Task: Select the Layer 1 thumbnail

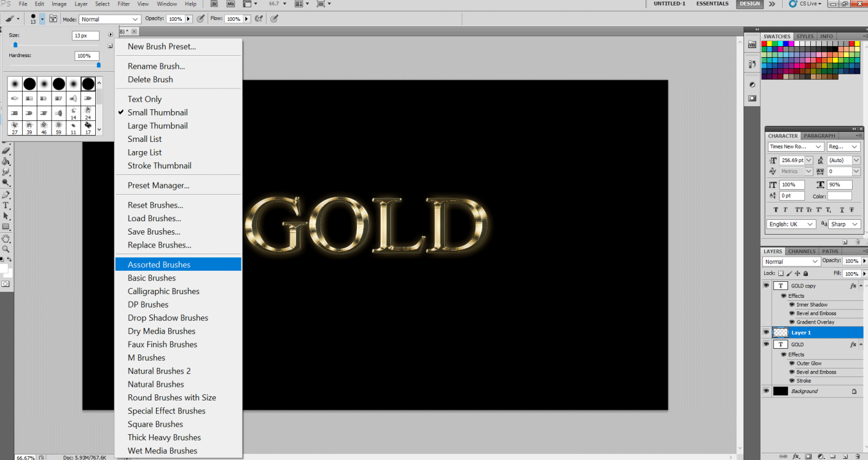Action: (x=780, y=332)
